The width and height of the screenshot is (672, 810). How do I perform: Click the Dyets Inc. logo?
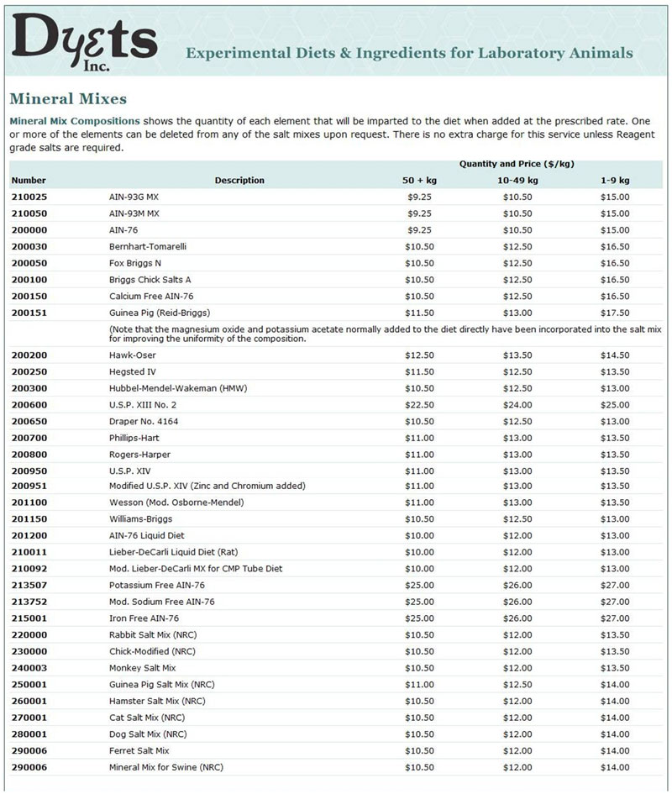click(x=84, y=40)
